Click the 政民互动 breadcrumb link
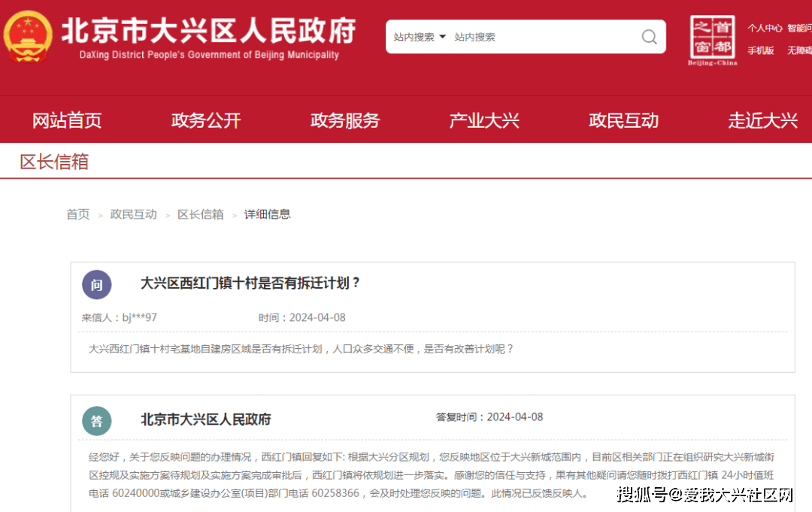The height and width of the screenshot is (512, 812). click(x=133, y=214)
